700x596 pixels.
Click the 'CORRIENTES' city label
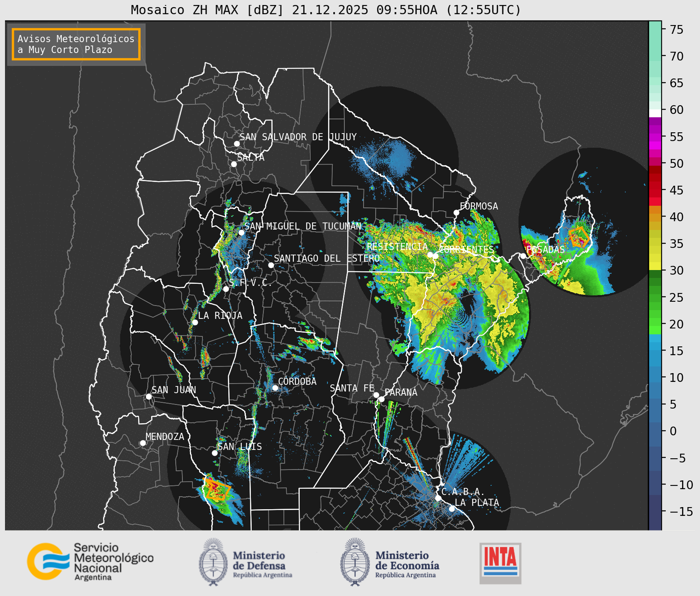point(466,250)
